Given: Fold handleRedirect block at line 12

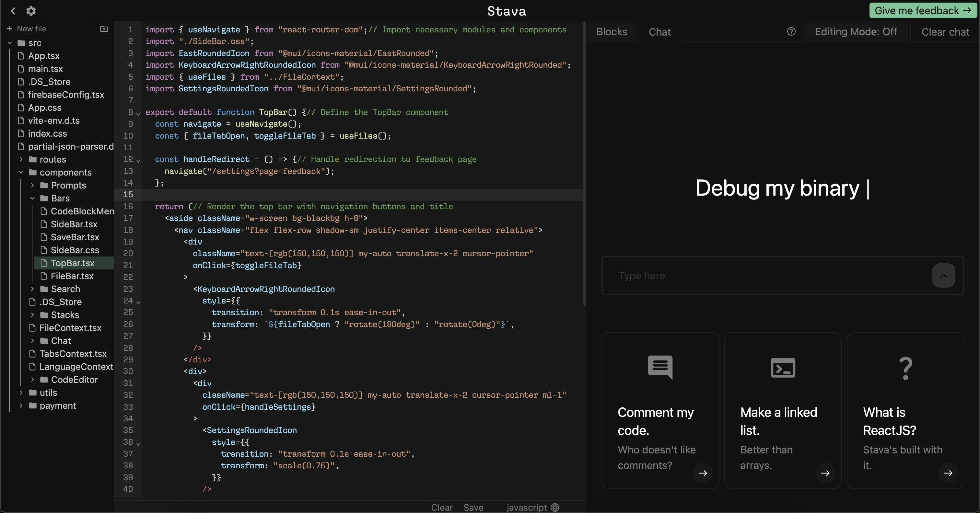Looking at the screenshot, I should (138, 161).
